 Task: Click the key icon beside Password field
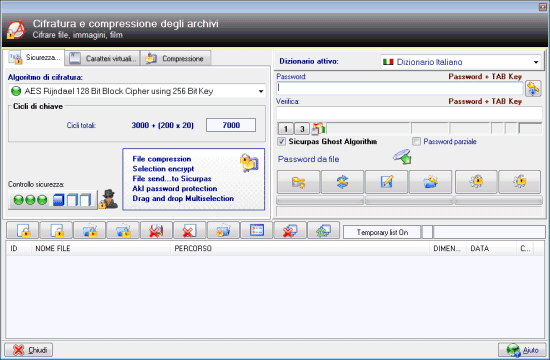pos(533,88)
